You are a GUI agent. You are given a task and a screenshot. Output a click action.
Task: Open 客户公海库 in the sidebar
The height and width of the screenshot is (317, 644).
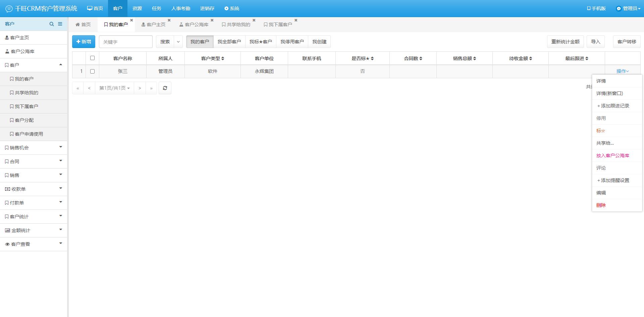pyautogui.click(x=34, y=51)
